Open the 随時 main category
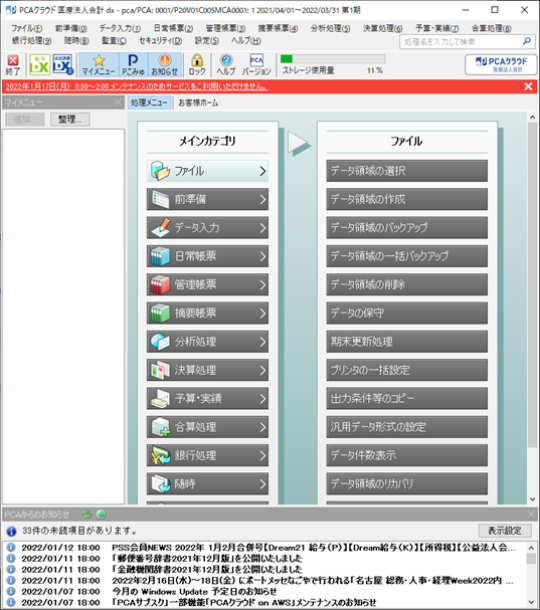540x610 pixels. (208, 484)
